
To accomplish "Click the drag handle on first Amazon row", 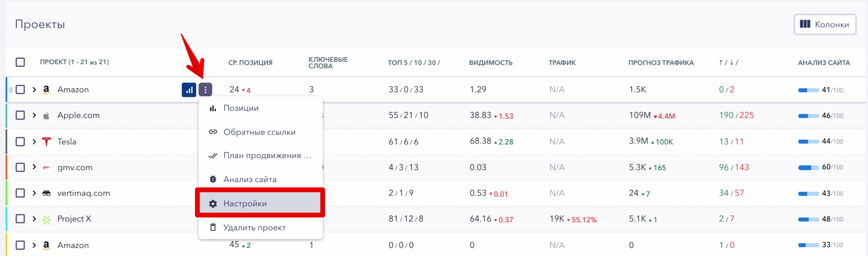I will pyautogui.click(x=11, y=90).
